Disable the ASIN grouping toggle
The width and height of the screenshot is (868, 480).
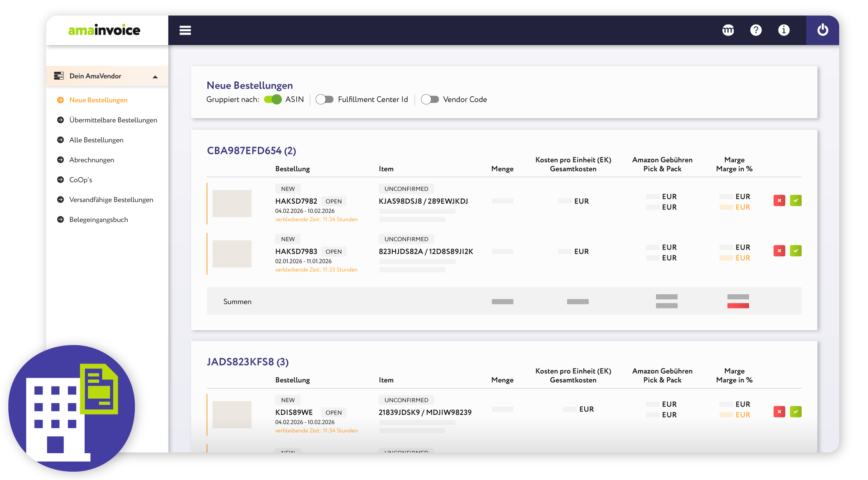[x=273, y=99]
